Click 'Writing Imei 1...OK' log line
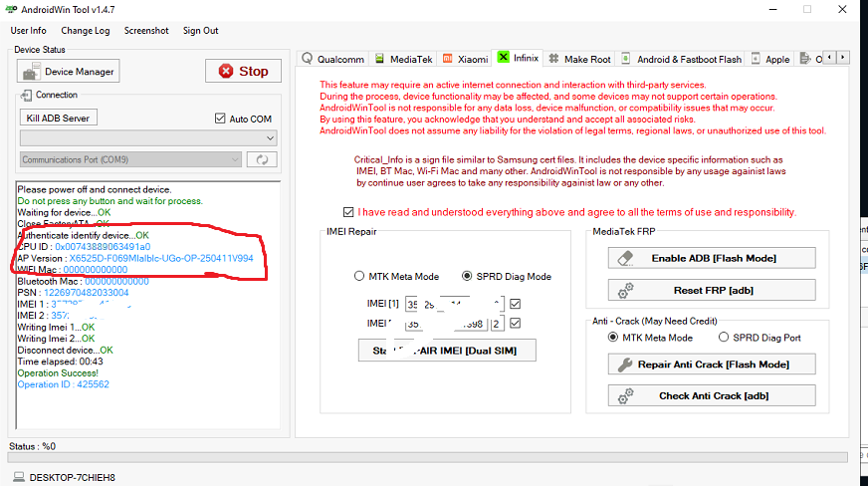Viewport: 868px width, 486px height. 56,327
